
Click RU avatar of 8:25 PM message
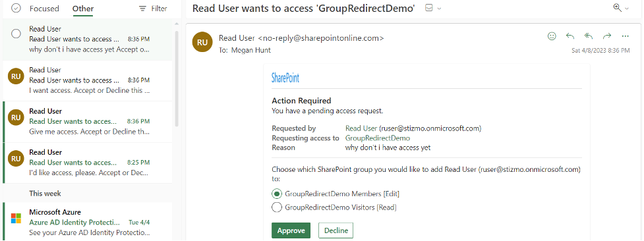16,159
